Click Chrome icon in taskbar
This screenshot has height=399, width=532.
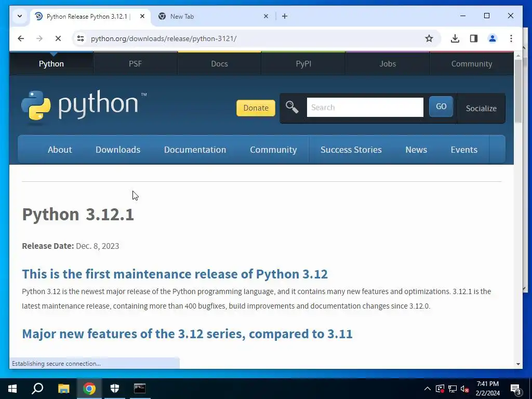click(89, 389)
